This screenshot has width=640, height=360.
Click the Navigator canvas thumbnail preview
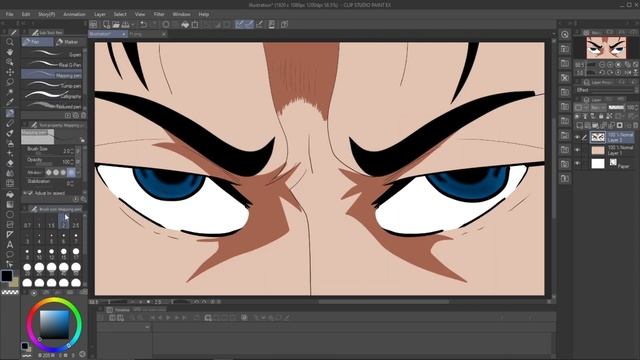[606, 48]
